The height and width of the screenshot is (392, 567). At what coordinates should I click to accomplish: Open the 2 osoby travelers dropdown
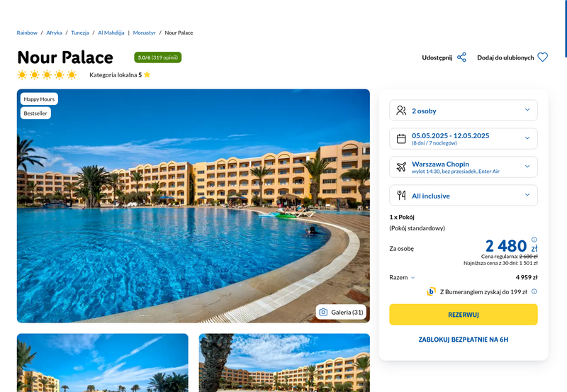464,111
